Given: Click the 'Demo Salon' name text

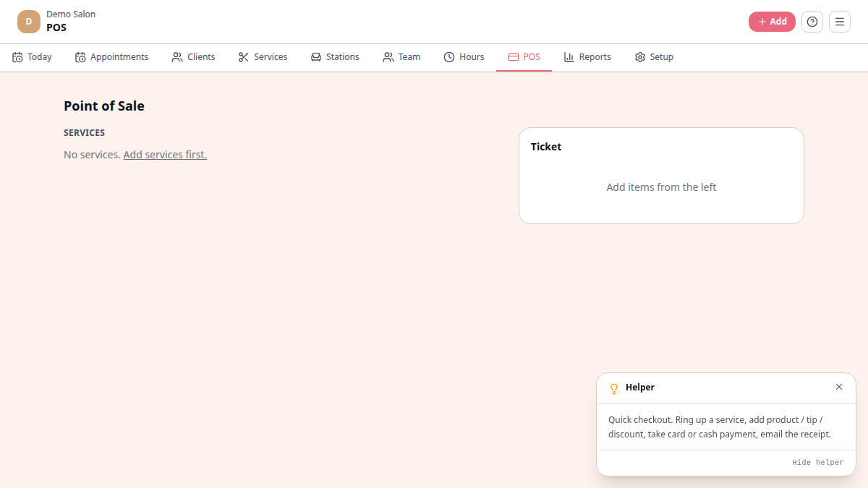Looking at the screenshot, I should (x=71, y=14).
